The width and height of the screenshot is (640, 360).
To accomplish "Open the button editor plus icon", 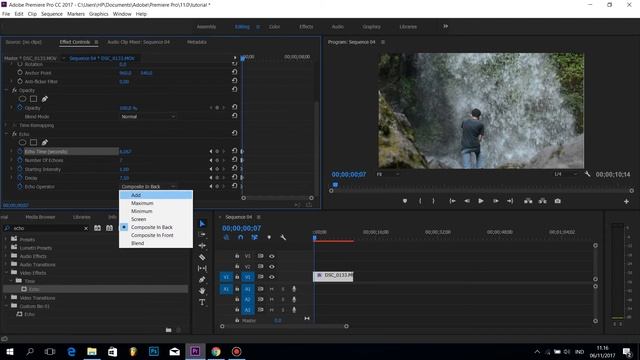I will (626, 201).
